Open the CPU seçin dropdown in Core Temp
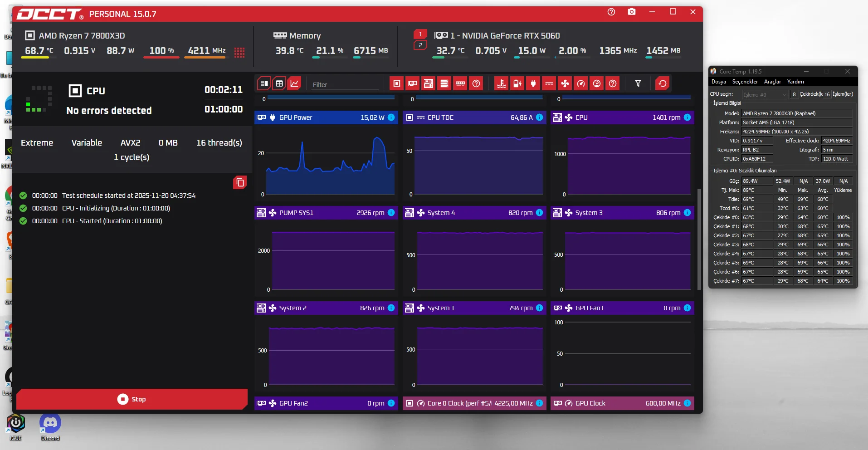 pos(765,94)
